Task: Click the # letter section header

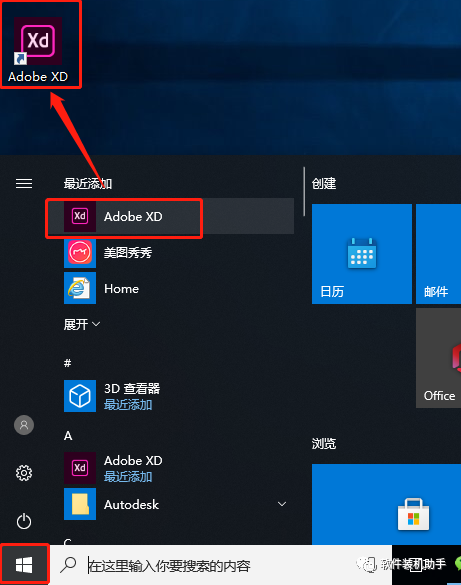Action: point(68,363)
